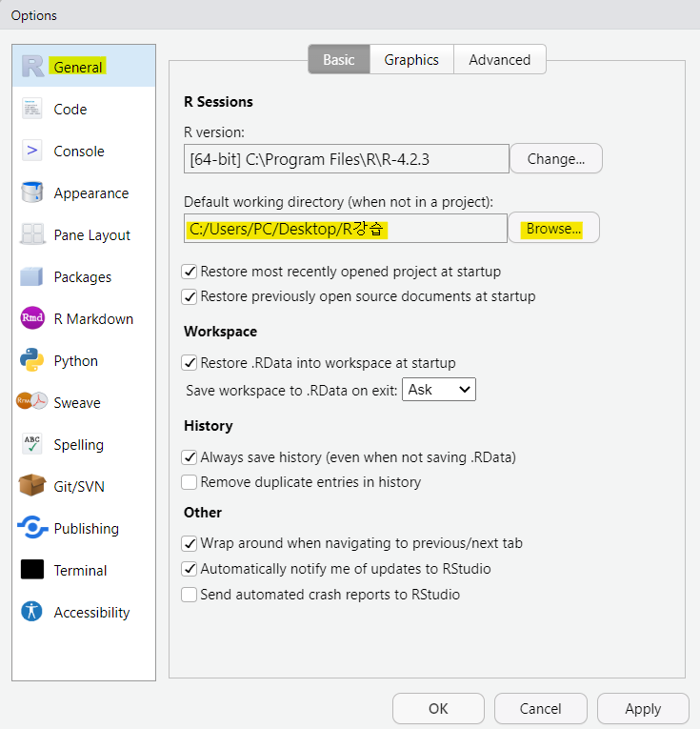Click the R version path field
The height and width of the screenshot is (729, 700).
[x=347, y=159]
